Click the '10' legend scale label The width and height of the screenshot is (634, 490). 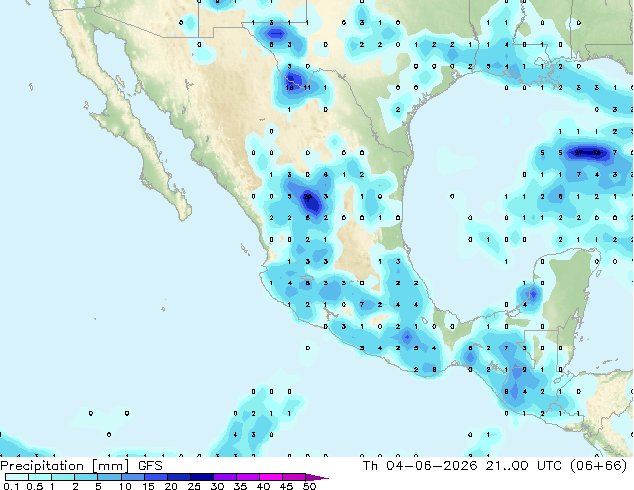click(125, 486)
